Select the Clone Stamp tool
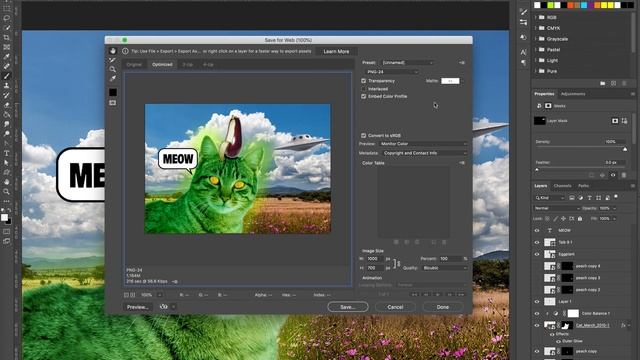640x360 pixels. point(7,86)
